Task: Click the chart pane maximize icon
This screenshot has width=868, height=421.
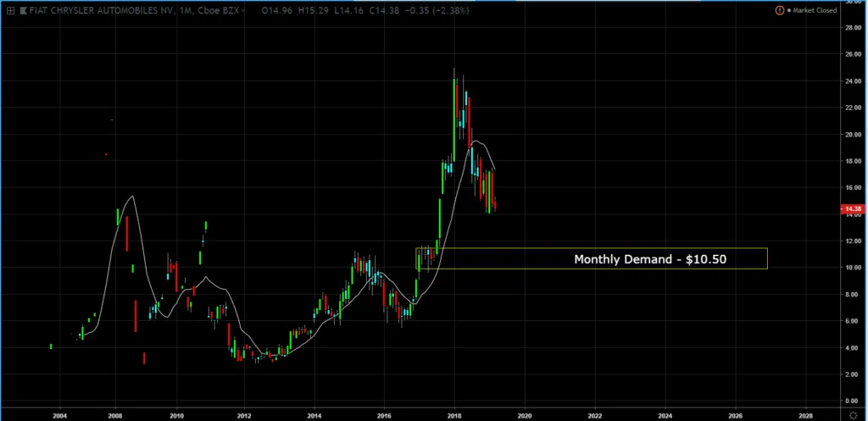Action: (x=10, y=10)
